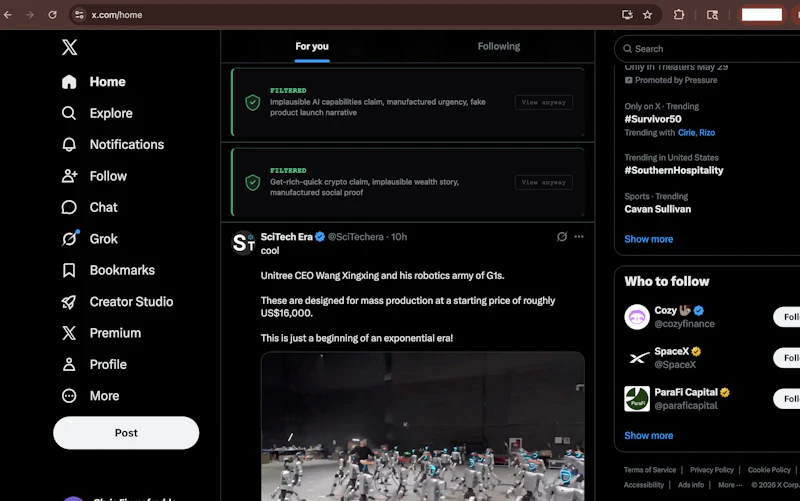Open the Follow people icon
Image resolution: width=800 pixels, height=501 pixels.
tap(69, 176)
